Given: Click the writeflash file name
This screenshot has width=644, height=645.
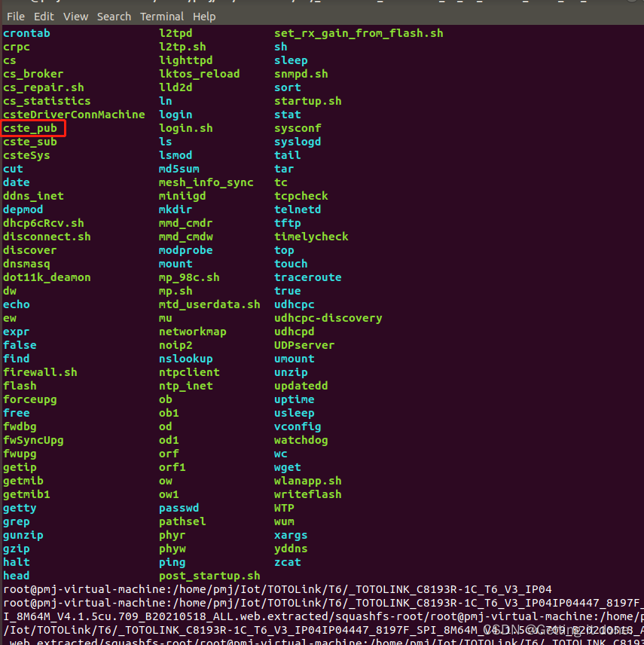Looking at the screenshot, I should tap(307, 494).
